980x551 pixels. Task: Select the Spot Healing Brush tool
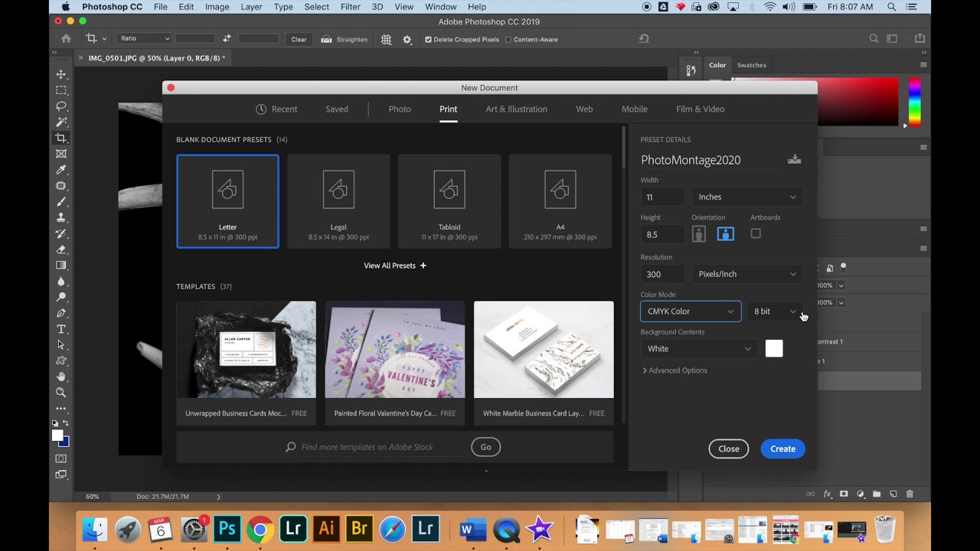click(x=61, y=186)
